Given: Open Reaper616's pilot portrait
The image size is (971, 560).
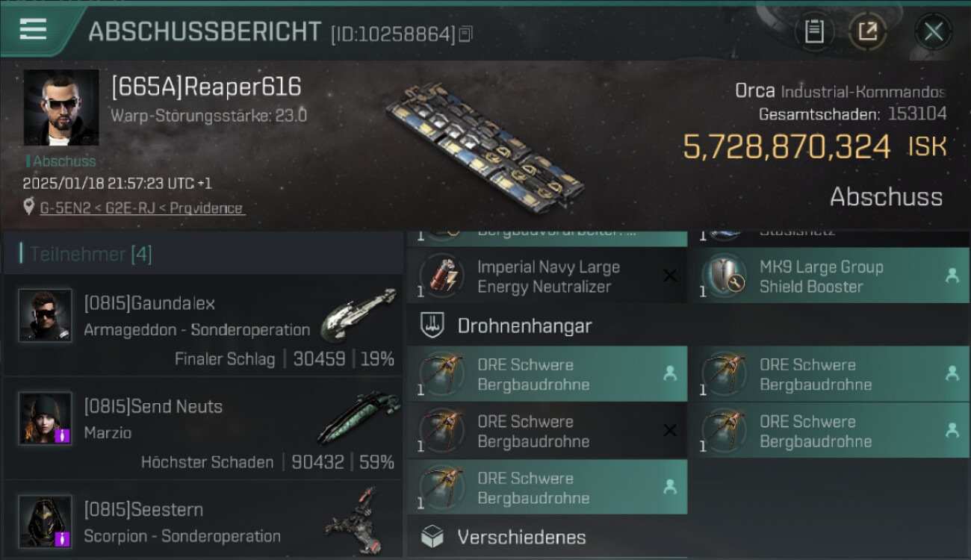Looking at the screenshot, I should coord(61,108).
